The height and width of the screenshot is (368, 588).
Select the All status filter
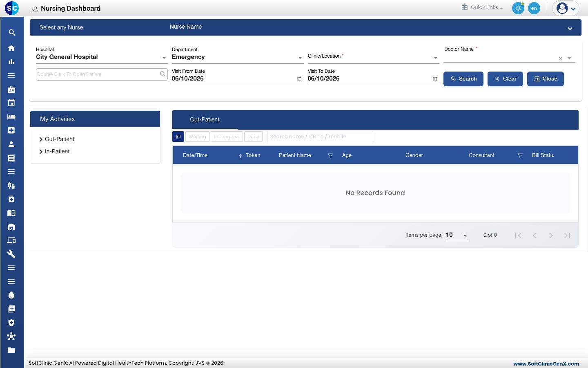178,137
